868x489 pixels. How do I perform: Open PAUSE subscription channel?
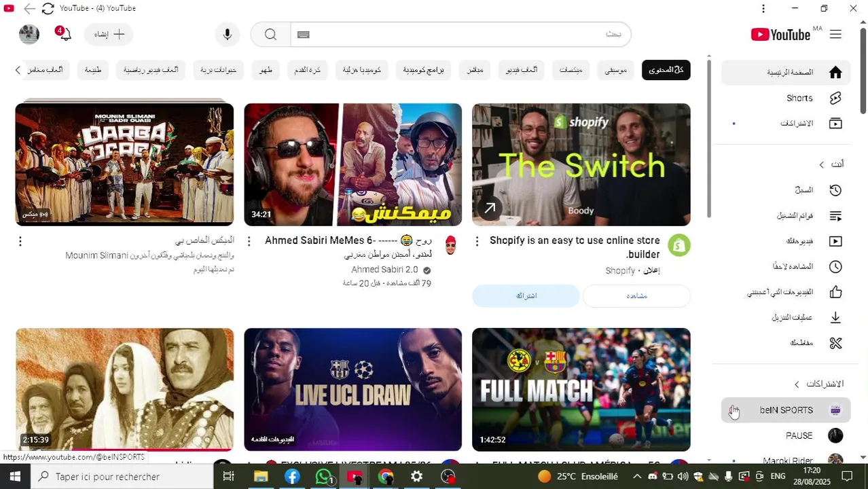[x=785, y=435]
